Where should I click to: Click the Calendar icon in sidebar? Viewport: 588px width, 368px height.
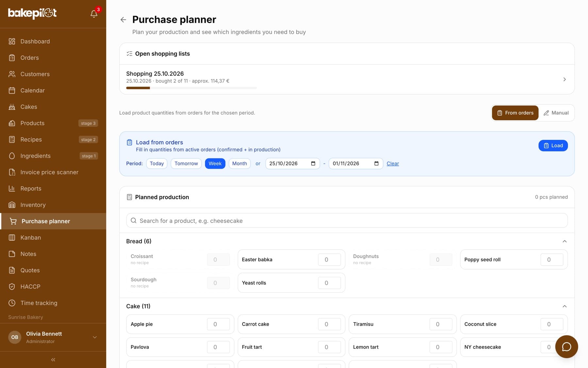click(x=12, y=90)
